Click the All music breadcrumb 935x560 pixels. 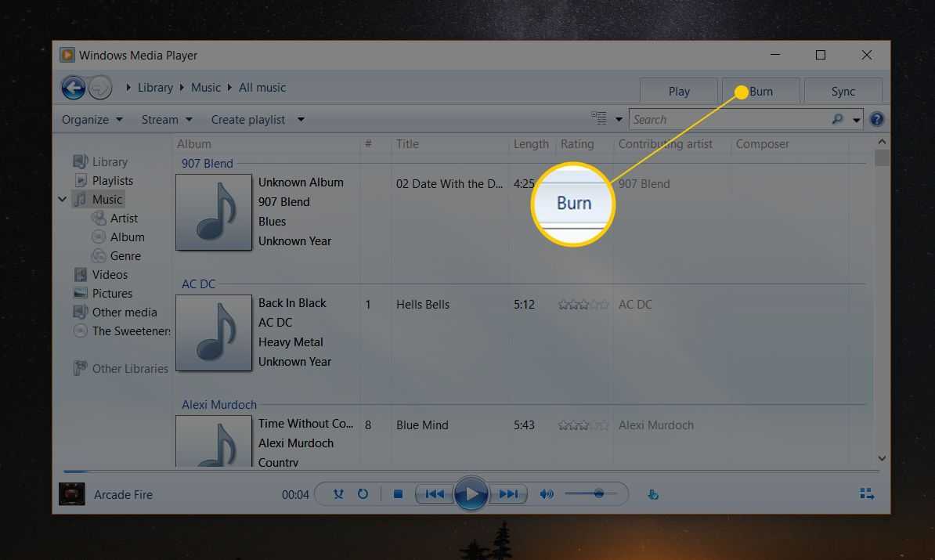(262, 88)
